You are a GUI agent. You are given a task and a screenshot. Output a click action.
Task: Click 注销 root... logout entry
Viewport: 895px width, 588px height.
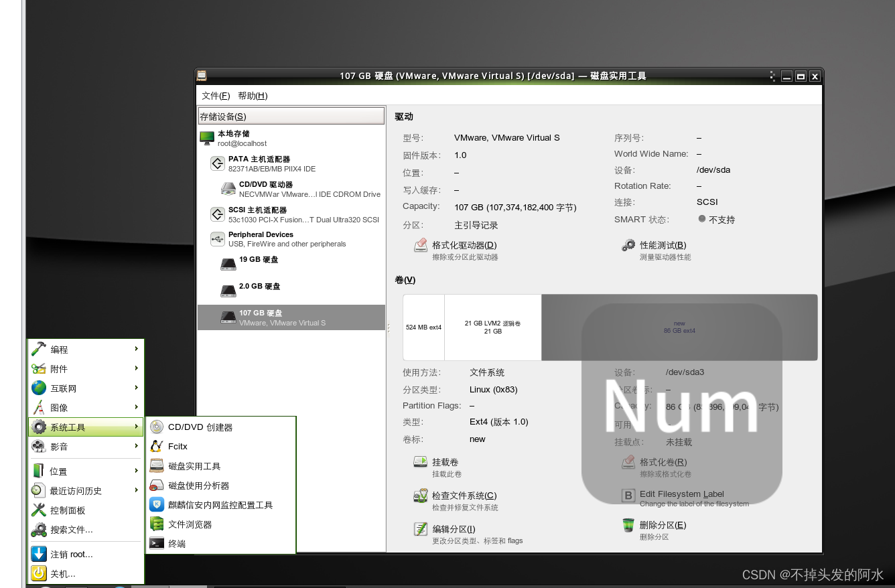point(85,555)
